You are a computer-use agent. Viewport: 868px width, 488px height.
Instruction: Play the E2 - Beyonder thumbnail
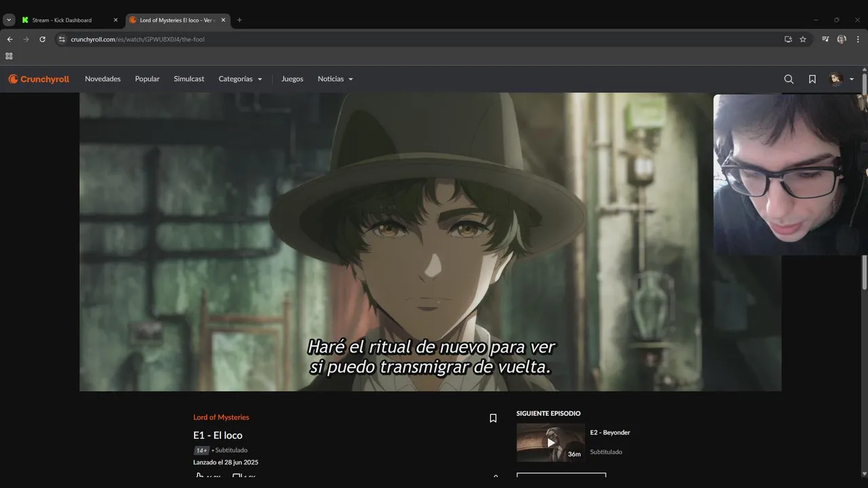[x=551, y=443]
